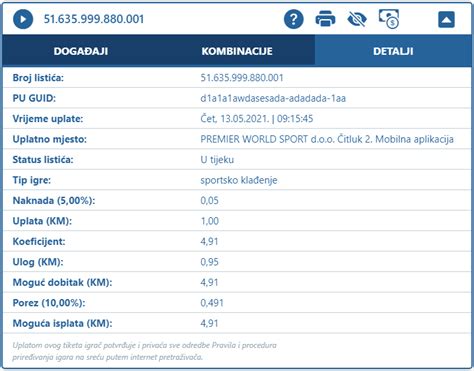Click the Ulog (KM) value 0,95

209,262
